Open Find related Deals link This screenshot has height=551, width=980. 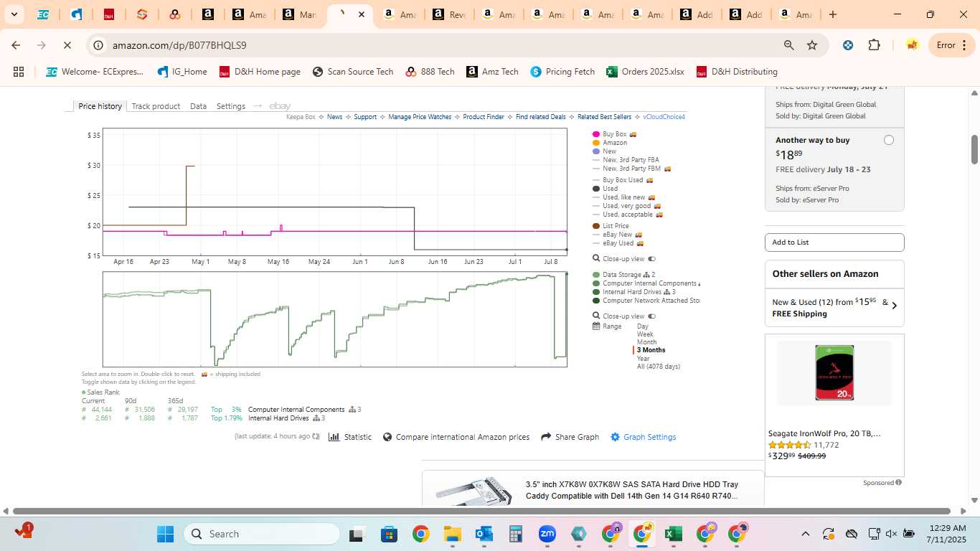[540, 117]
